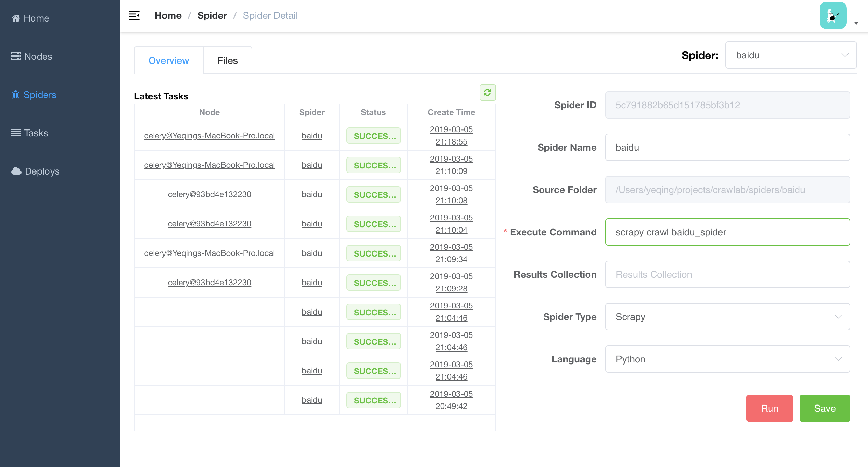Click the Execute Command input field
Screen dimensions: 868x467
coord(727,232)
